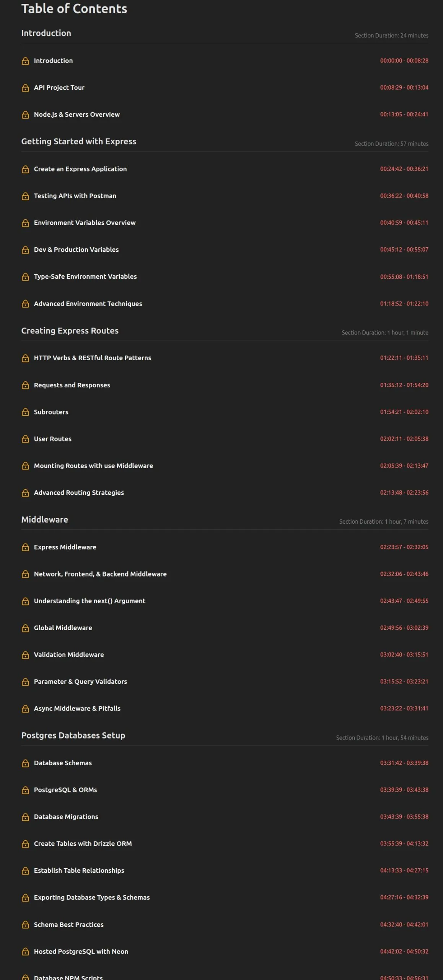The image size is (443, 980).
Task: Open the Node.js & Servers Overview lesson
Action: click(x=77, y=114)
